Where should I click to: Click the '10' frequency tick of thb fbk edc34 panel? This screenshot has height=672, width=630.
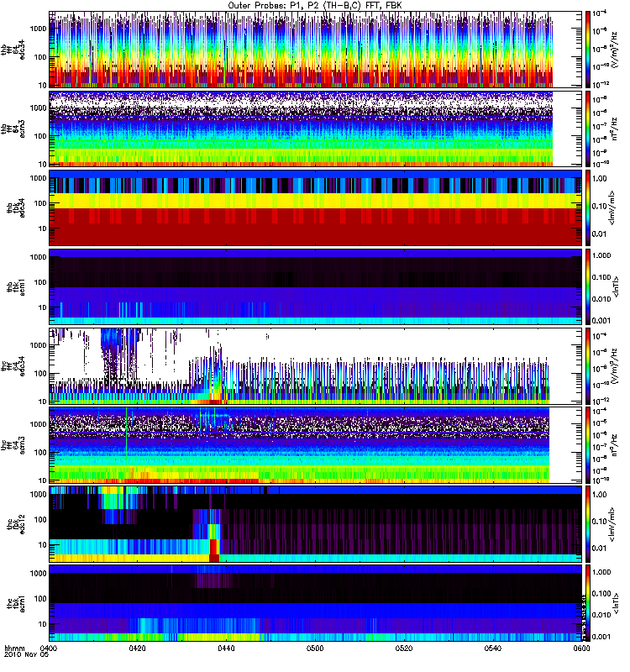point(43,228)
